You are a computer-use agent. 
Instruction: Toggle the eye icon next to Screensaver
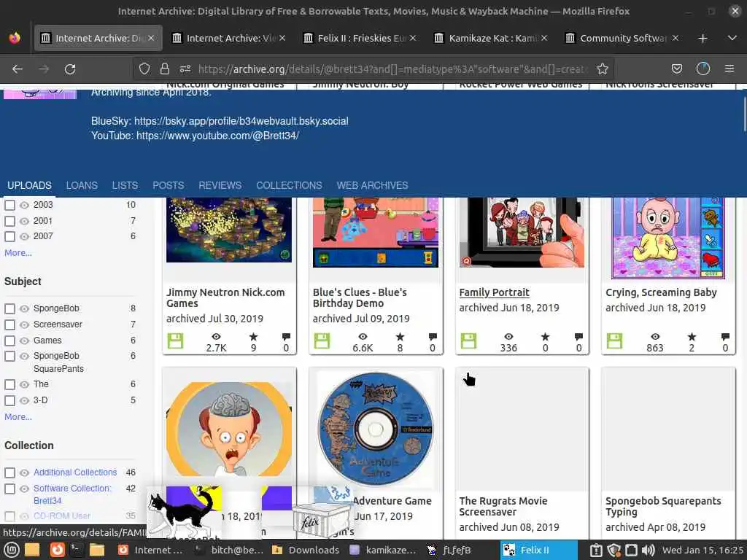(x=24, y=324)
